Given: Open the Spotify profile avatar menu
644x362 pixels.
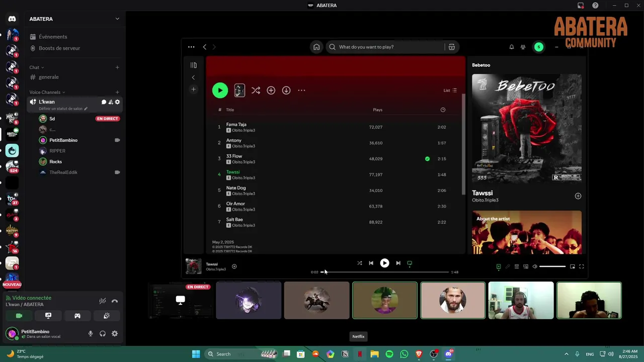Looking at the screenshot, I should [x=539, y=47].
